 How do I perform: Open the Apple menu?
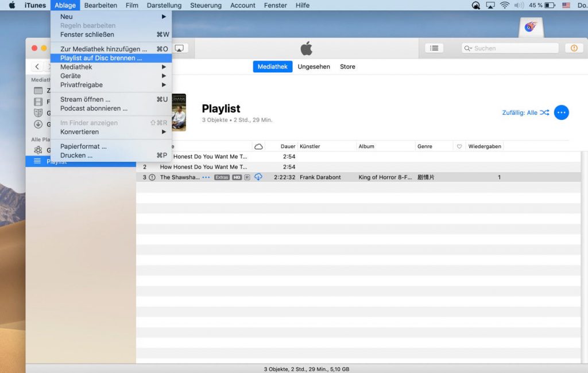click(12, 5)
